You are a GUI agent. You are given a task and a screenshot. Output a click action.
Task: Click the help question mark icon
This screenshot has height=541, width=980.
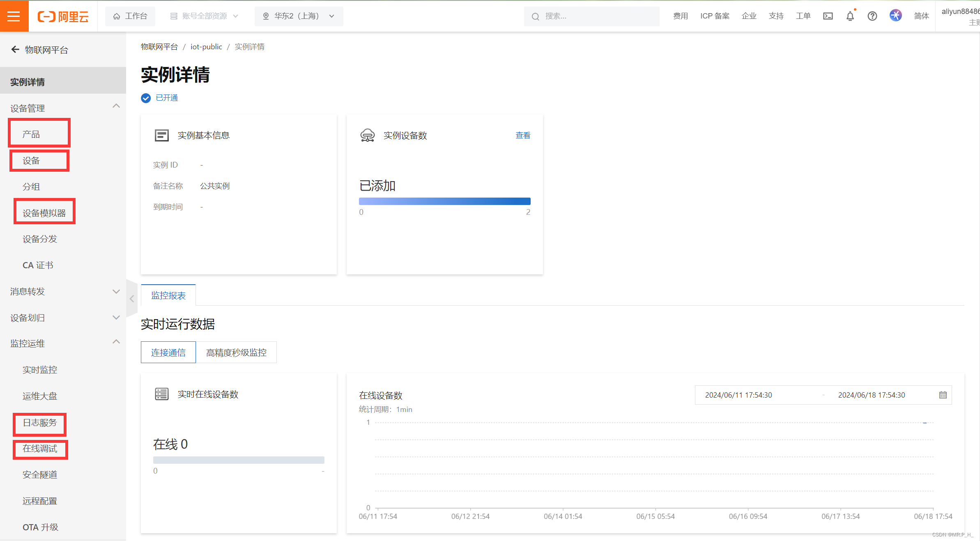[872, 16]
